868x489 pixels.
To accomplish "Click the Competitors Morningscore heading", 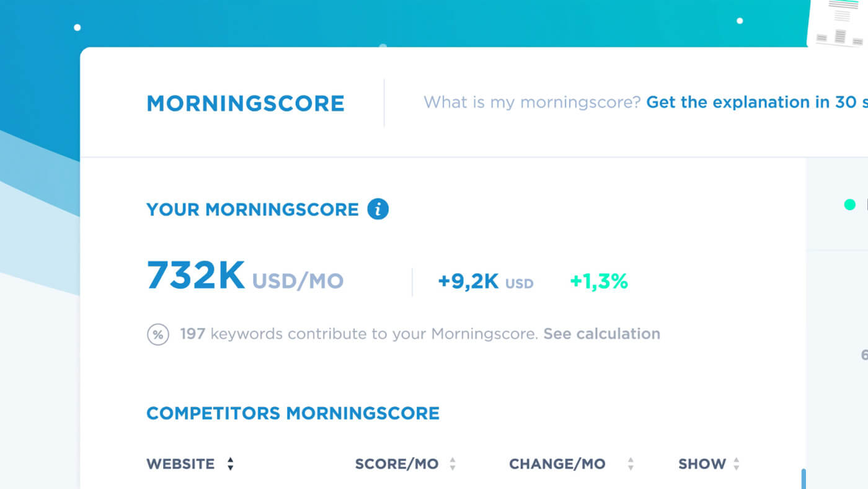I will (293, 413).
